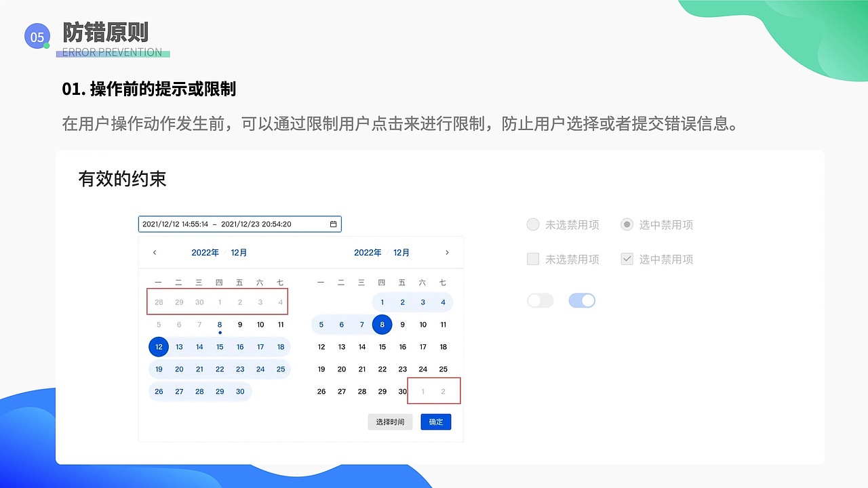Click the 防错原则 slide title
Screen dimensions: 868x488
pos(105,33)
